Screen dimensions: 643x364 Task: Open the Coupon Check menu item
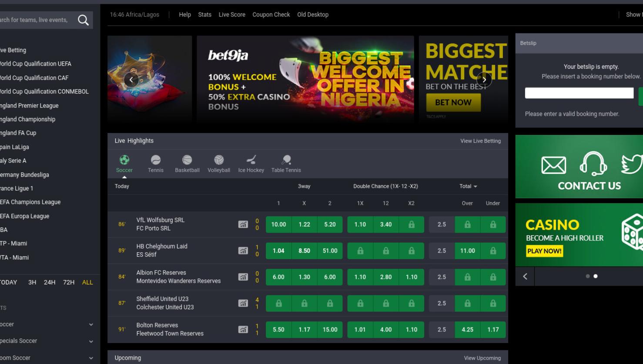click(271, 14)
